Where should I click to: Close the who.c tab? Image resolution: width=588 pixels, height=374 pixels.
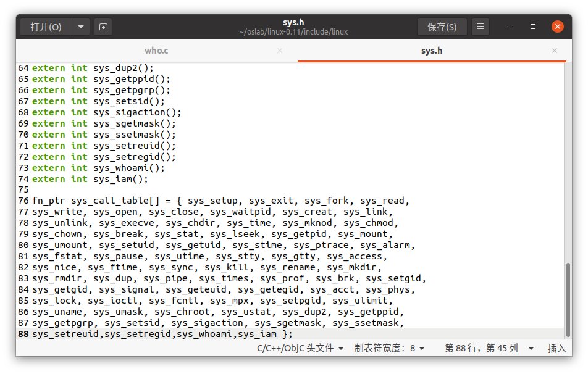tap(280, 51)
